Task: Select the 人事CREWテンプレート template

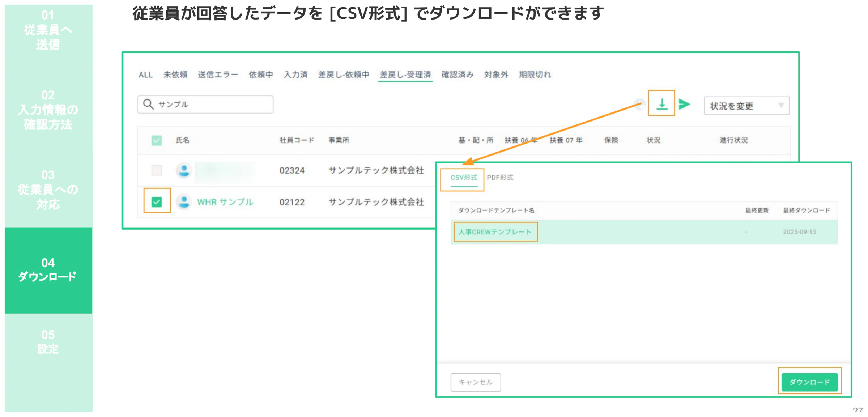Action: click(495, 232)
